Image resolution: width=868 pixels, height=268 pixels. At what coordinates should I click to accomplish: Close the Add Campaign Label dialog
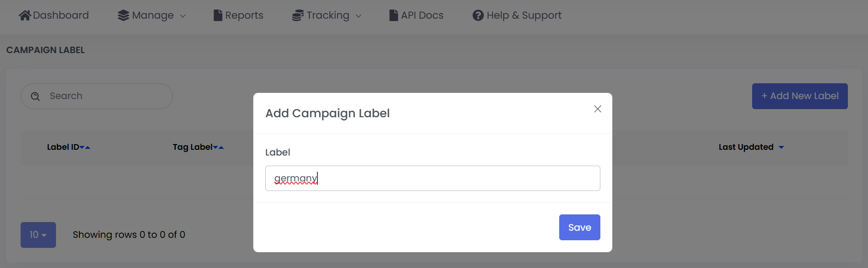tap(597, 109)
